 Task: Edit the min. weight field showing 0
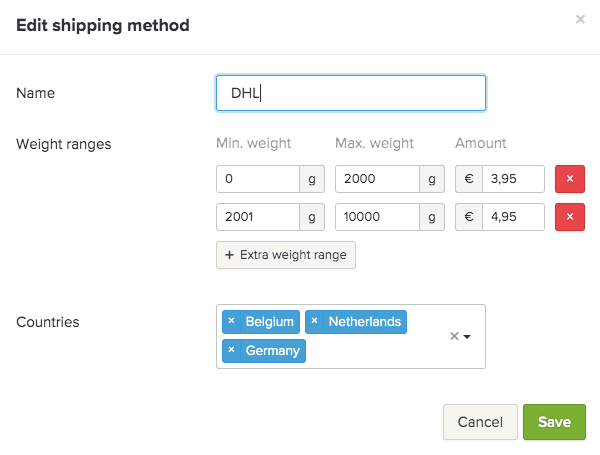click(x=258, y=179)
